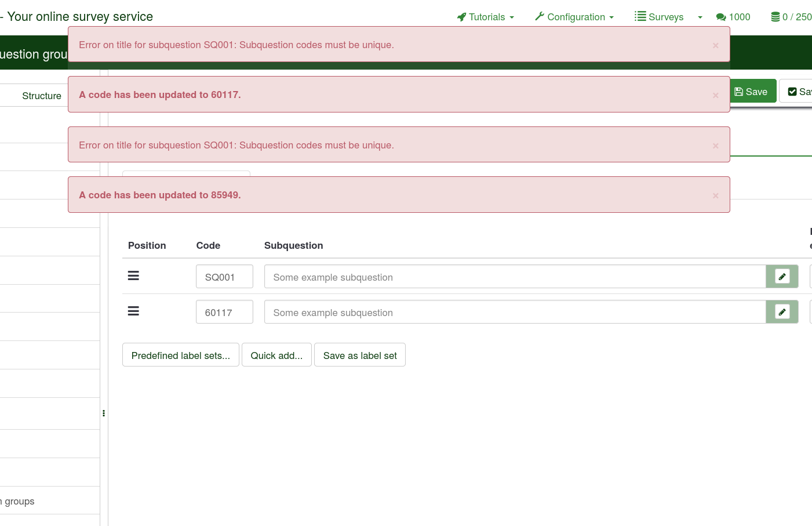
Task: Focus the second subquestion text field
Action: 515,312
